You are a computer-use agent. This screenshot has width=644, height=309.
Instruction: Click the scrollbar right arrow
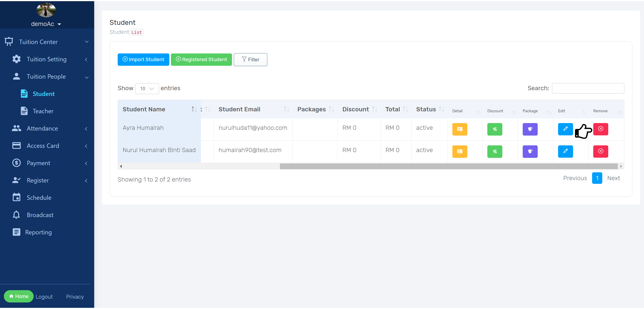pos(621,166)
